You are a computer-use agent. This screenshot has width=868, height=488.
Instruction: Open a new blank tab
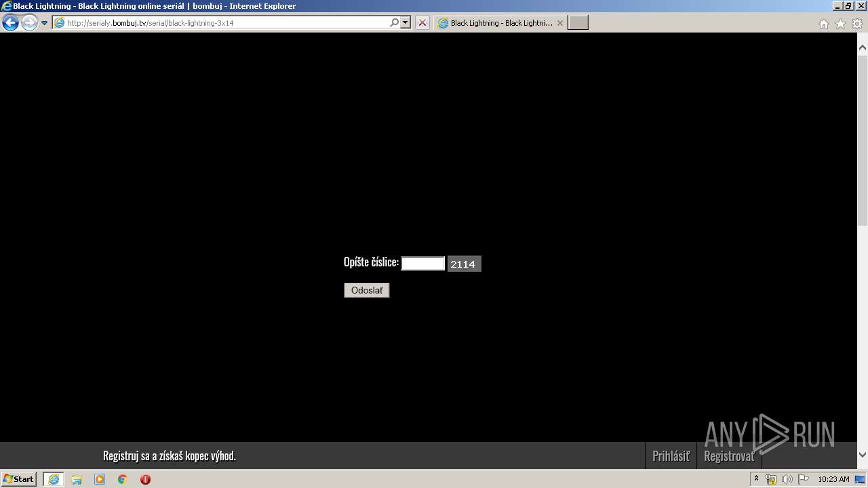(578, 22)
